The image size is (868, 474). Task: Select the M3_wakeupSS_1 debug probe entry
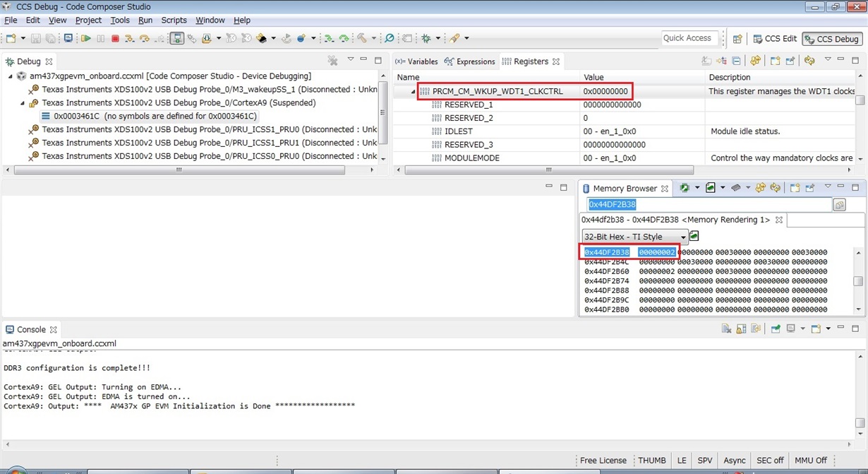(203, 90)
